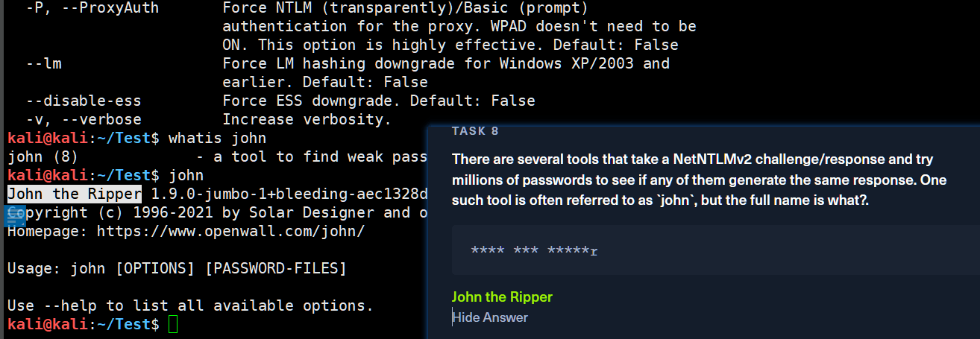
Task: Click the "--disable-ess" option text
Action: point(84,101)
